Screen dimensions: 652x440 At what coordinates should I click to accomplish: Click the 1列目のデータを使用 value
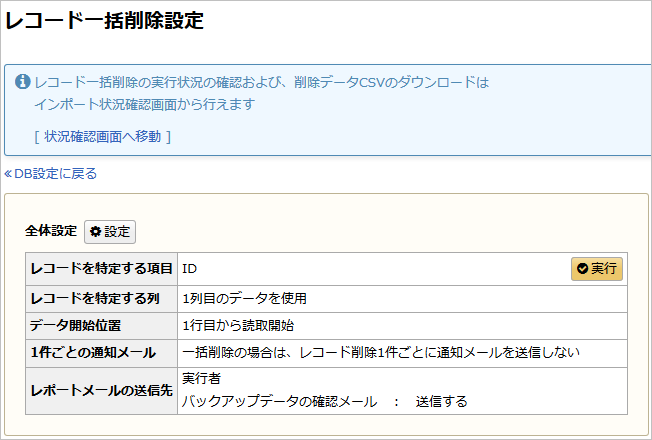pos(244,299)
